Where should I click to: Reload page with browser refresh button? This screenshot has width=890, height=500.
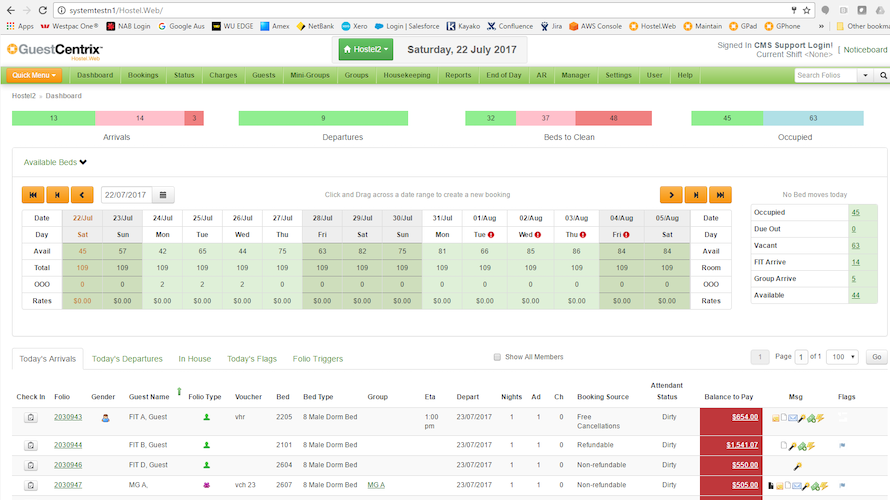[43, 10]
